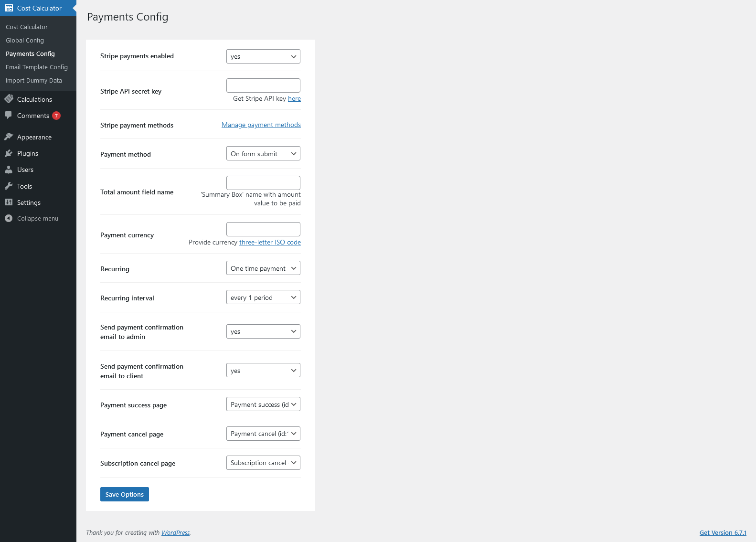Open the Manage payment methods link
Viewport: 756px width, 542px height.
pyautogui.click(x=261, y=125)
